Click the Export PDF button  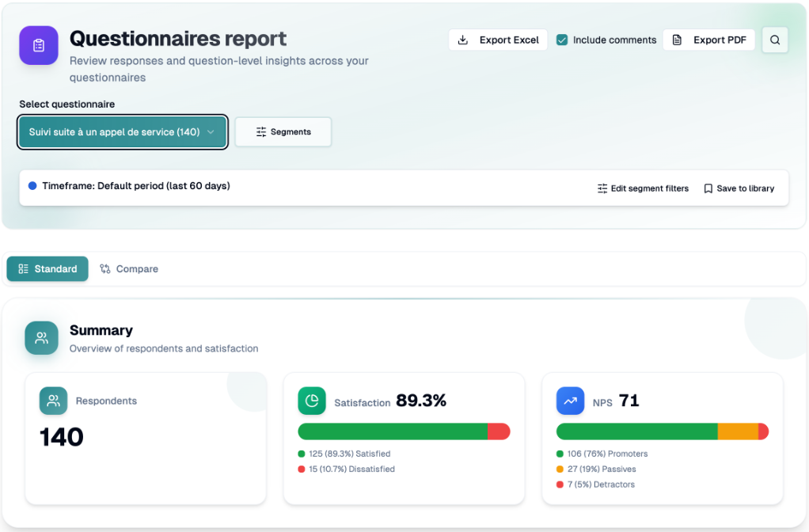tap(709, 40)
